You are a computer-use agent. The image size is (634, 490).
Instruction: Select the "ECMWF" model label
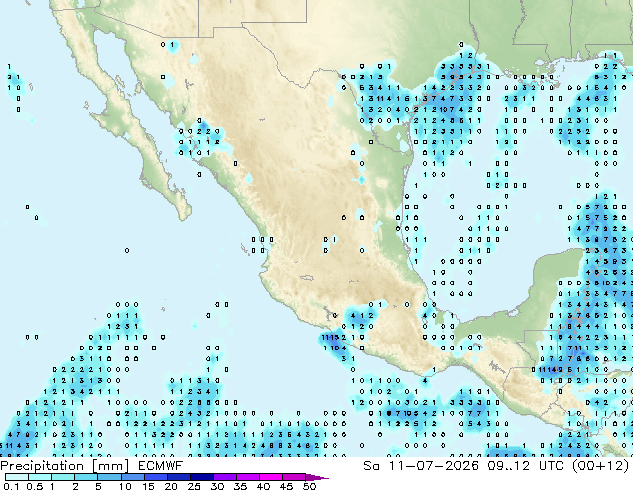pyautogui.click(x=161, y=466)
